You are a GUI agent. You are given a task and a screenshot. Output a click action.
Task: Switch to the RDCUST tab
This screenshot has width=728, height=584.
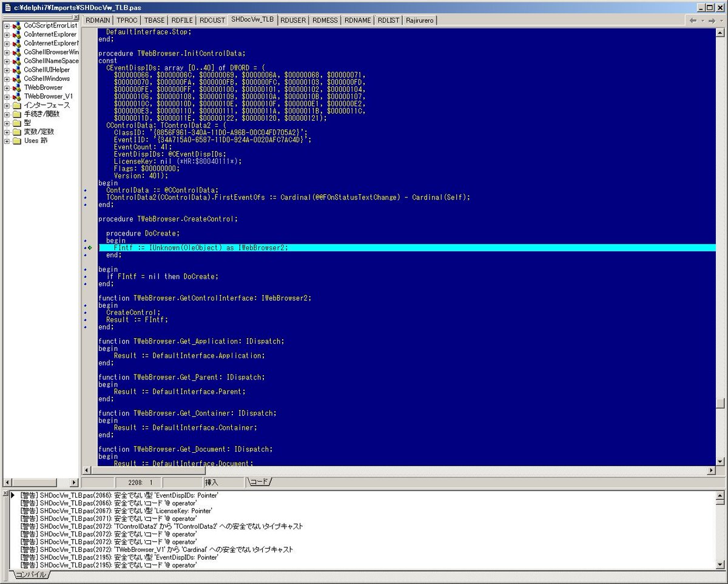[x=212, y=20]
